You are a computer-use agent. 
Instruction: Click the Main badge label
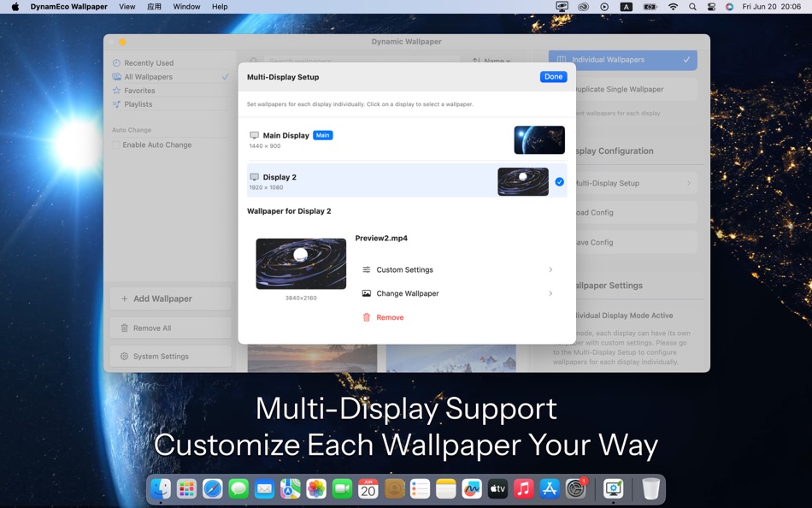(322, 135)
